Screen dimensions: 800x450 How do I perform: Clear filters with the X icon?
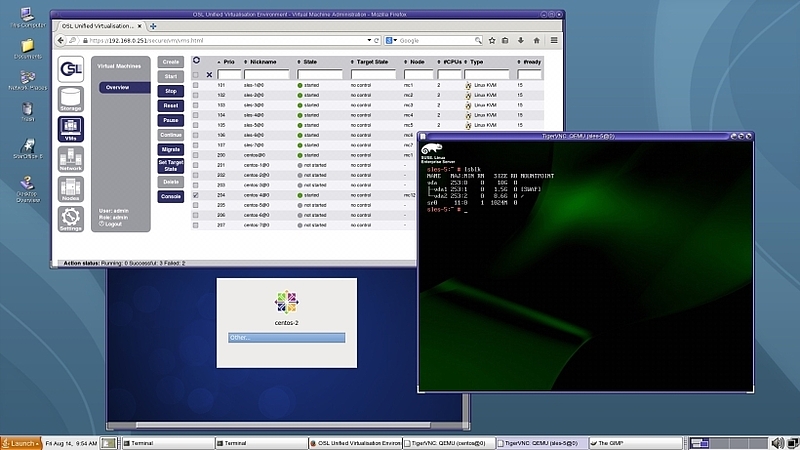(x=209, y=75)
